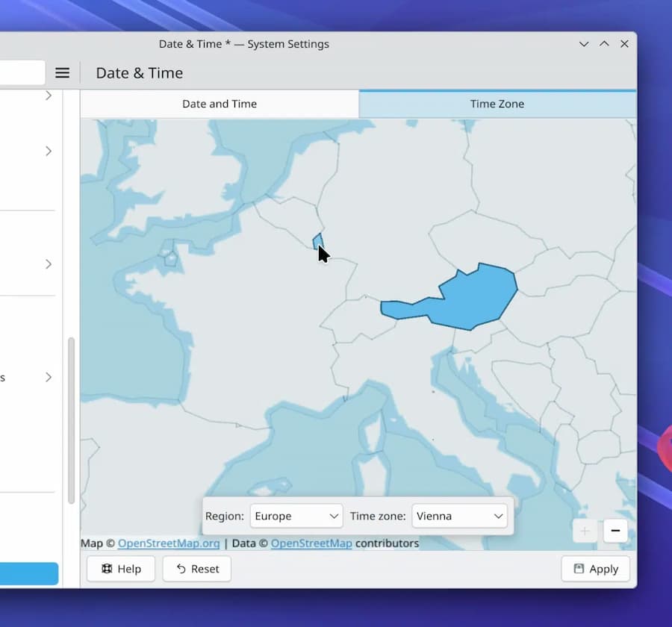Expand the topmost sidebar chevron arrow

49,96
